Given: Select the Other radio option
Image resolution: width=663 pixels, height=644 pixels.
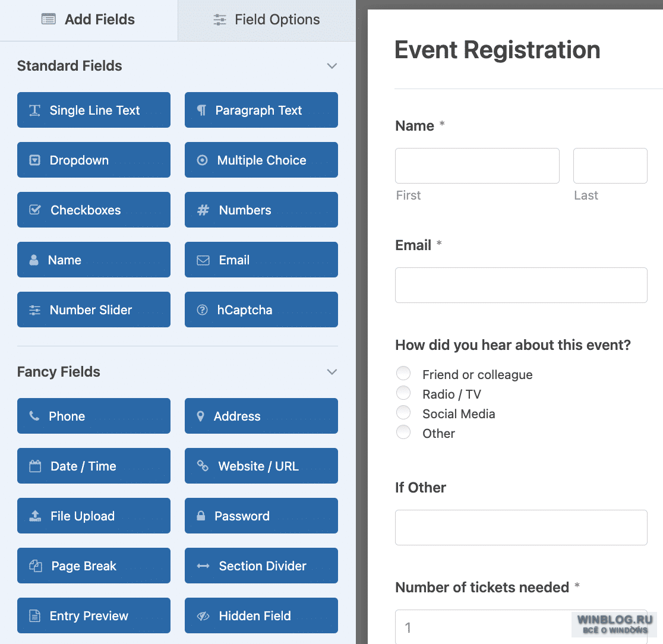Looking at the screenshot, I should pos(403,432).
